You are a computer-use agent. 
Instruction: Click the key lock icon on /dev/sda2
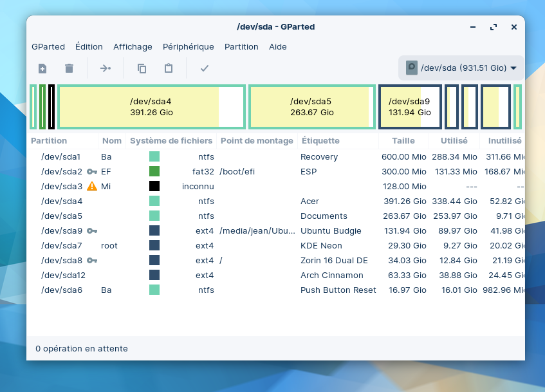pyautogui.click(x=92, y=172)
